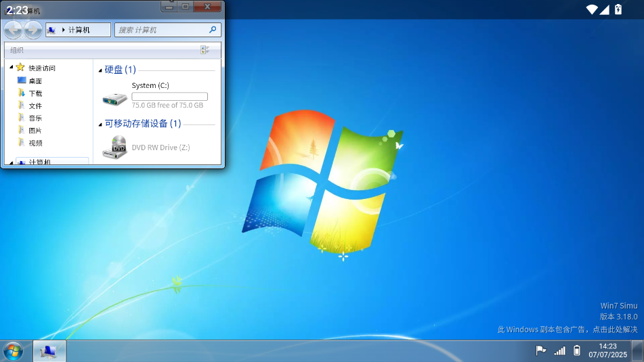Go forward with the Explorer forward arrow
This screenshot has width=644, height=362.
click(x=33, y=30)
